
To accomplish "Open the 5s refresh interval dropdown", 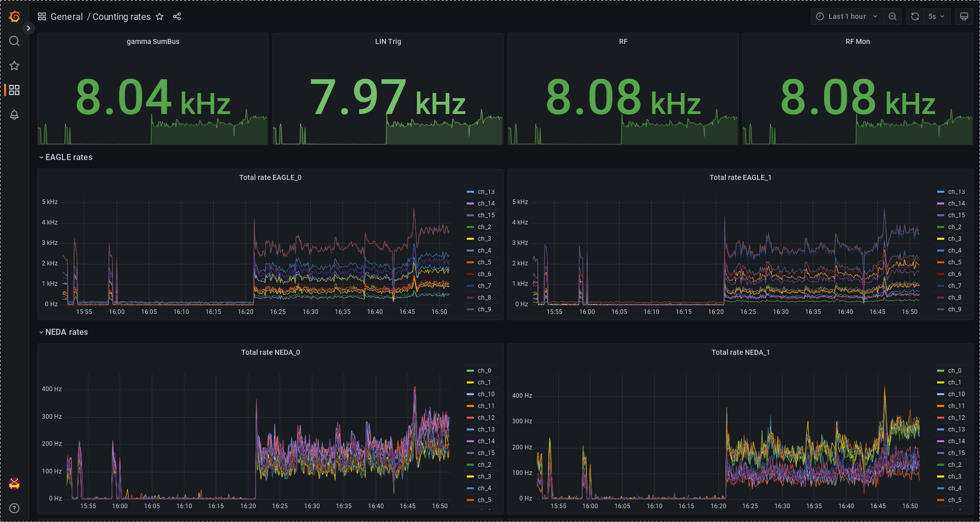I will [936, 16].
